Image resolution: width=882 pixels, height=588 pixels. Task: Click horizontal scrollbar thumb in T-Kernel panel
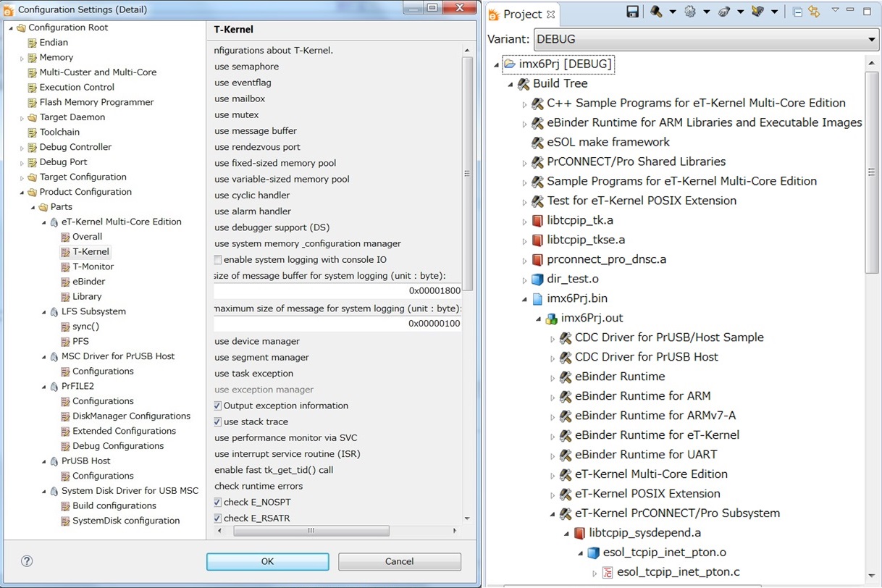[311, 531]
